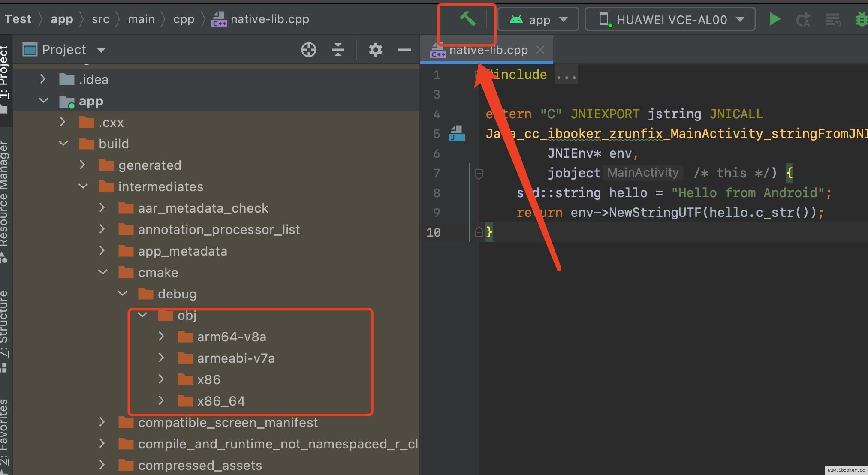
Task: Collapse the build folder
Action: [63, 143]
